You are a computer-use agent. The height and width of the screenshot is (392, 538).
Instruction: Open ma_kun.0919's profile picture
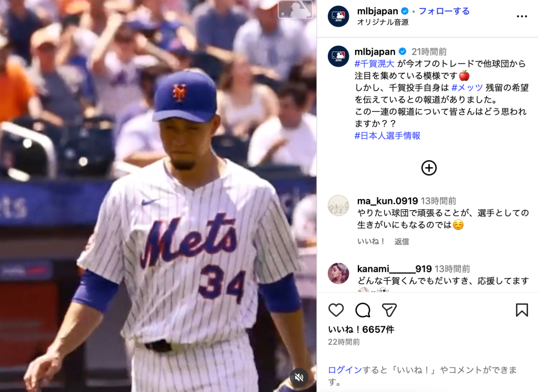[338, 205]
